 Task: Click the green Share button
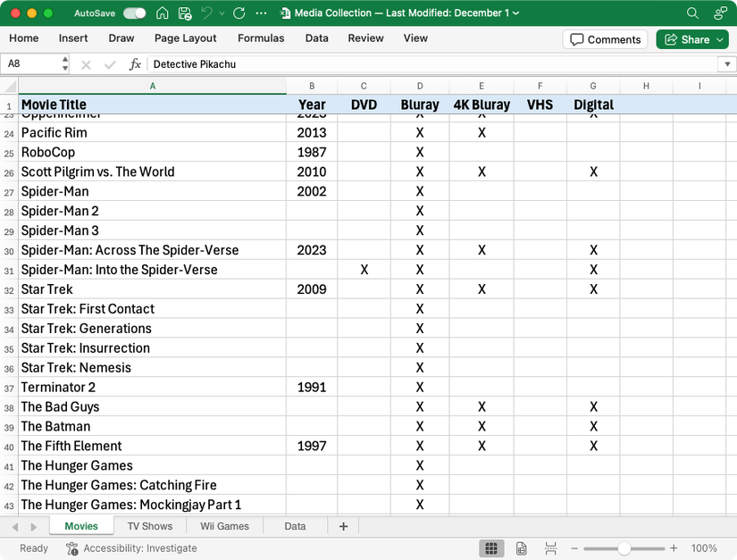(x=692, y=39)
